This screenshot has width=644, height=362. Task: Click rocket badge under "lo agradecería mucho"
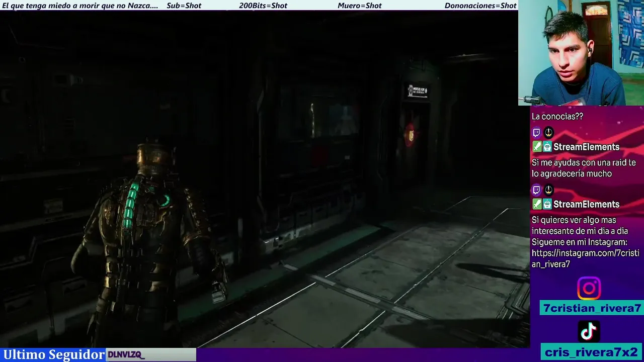pyautogui.click(x=548, y=190)
